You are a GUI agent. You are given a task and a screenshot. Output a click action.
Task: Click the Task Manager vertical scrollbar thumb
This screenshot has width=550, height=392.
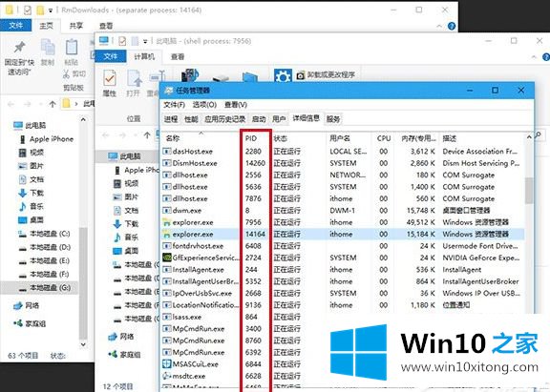[529, 190]
